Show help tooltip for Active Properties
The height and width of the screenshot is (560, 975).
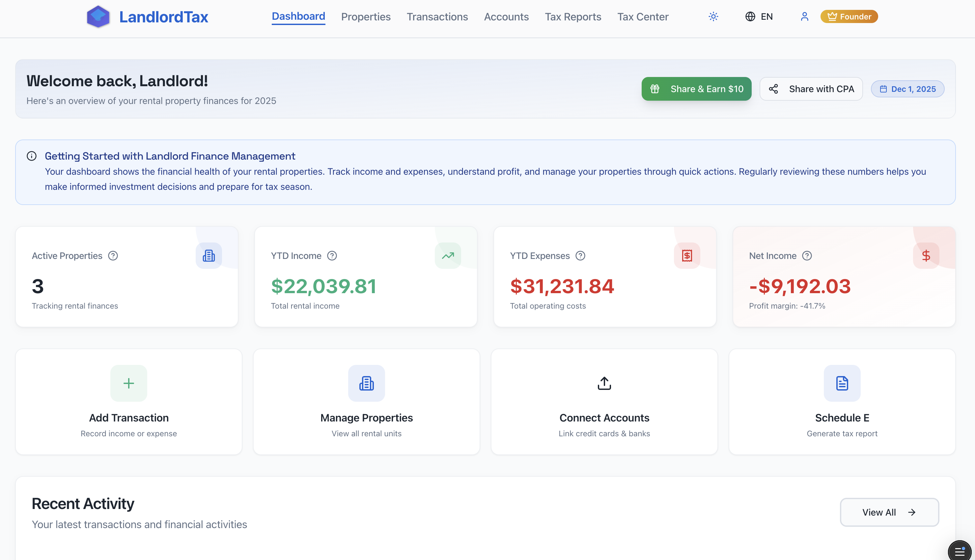[x=113, y=256]
